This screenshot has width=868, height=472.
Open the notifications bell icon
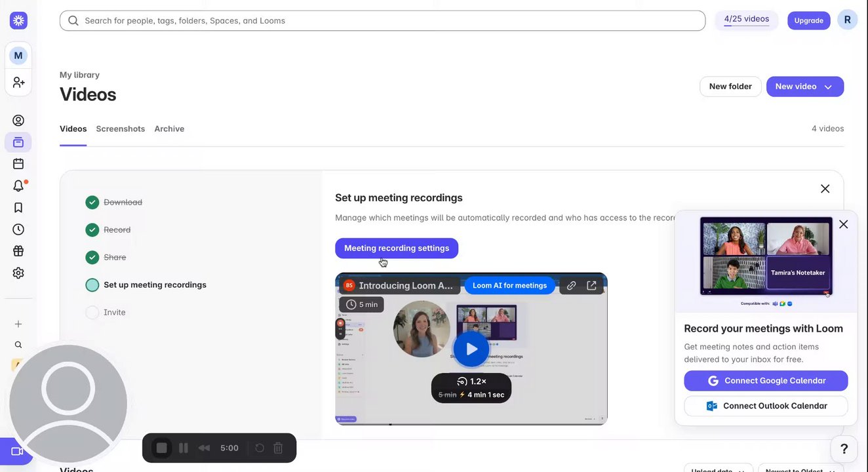pos(18,186)
